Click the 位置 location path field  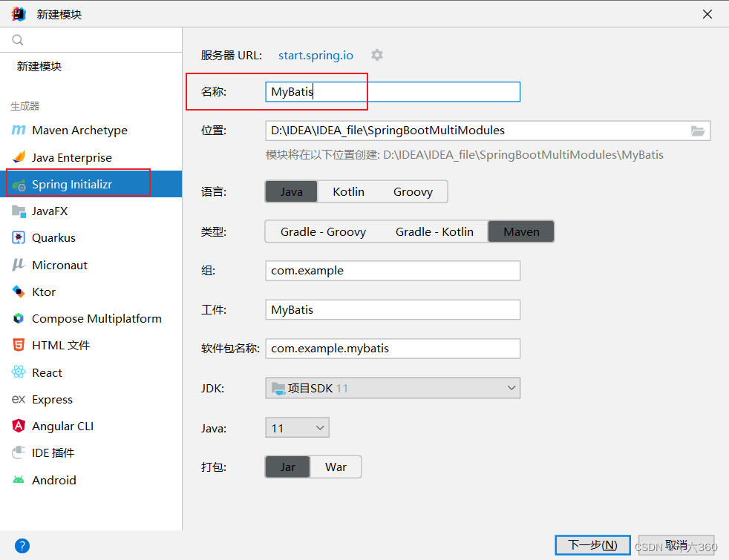(x=488, y=131)
